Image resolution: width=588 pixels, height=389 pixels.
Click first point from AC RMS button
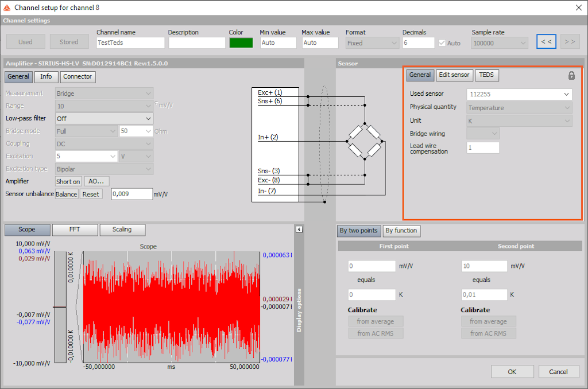pyautogui.click(x=376, y=333)
